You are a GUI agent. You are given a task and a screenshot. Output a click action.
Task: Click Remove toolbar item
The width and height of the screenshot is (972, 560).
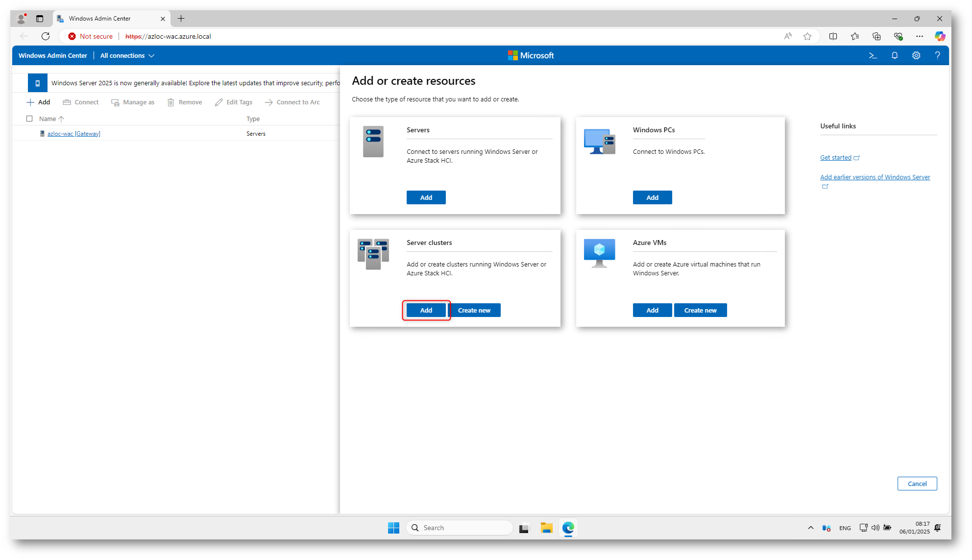[x=185, y=102]
